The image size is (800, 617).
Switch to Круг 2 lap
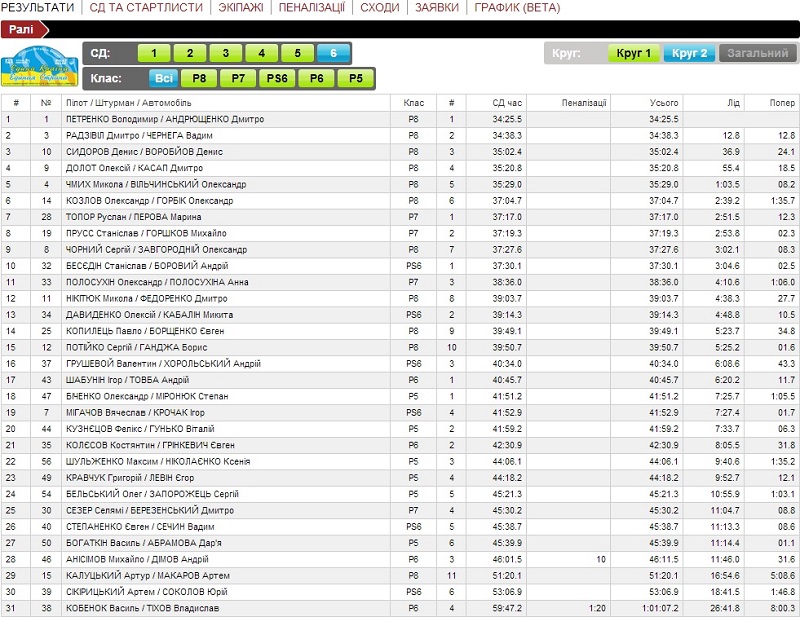(689, 54)
